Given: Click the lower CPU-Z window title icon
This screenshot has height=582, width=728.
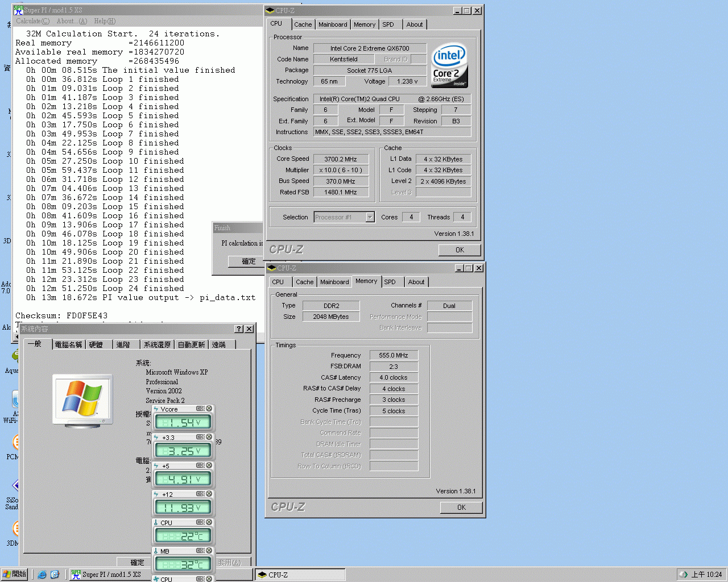Looking at the screenshot, I should click(x=272, y=268).
